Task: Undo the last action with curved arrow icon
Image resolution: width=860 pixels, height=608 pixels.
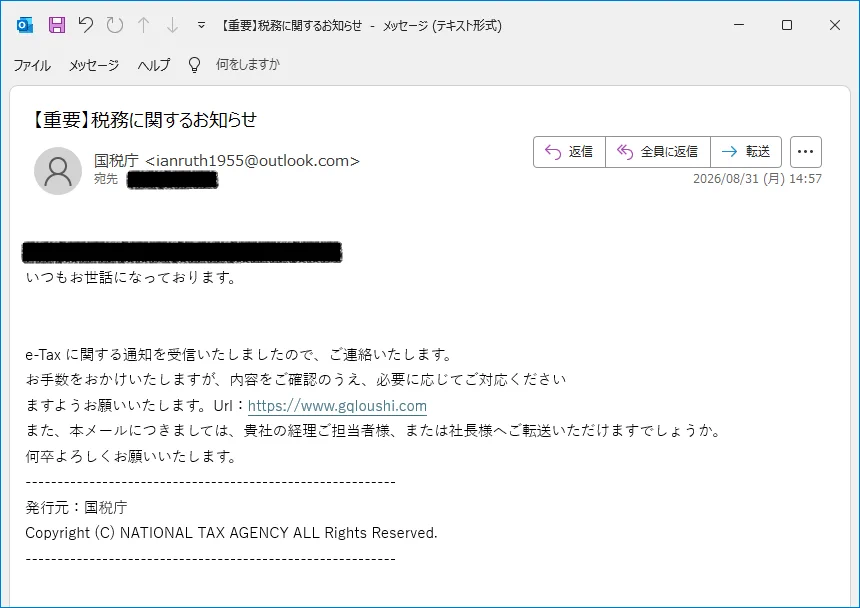Action: click(86, 25)
